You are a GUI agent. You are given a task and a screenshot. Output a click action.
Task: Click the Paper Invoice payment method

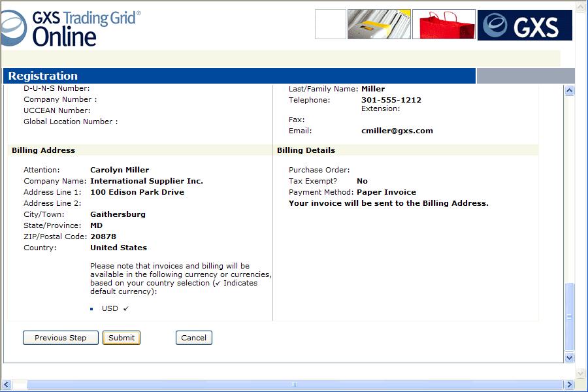tap(386, 192)
